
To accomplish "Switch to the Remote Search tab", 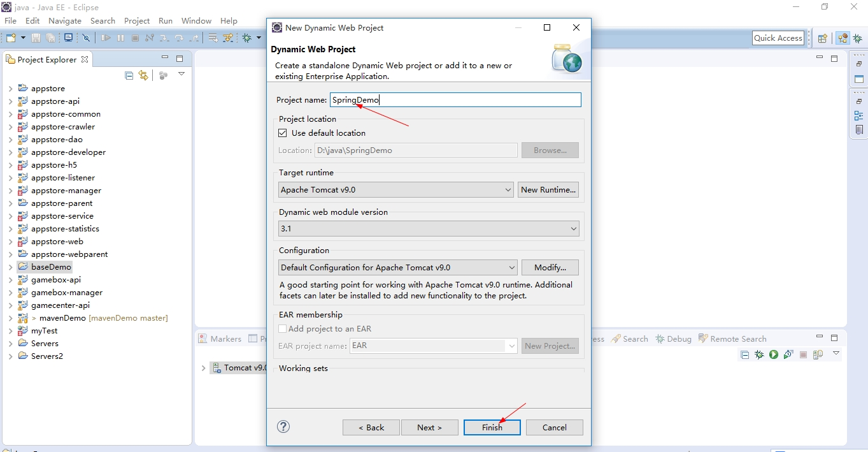I will pyautogui.click(x=732, y=339).
